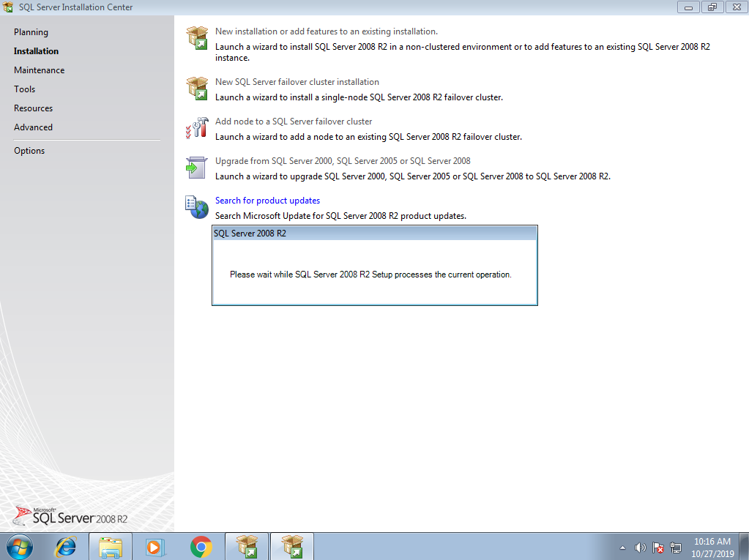The height and width of the screenshot is (560, 749).
Task: Click 'Search Microsoft Update' description text
Action: tap(340, 216)
